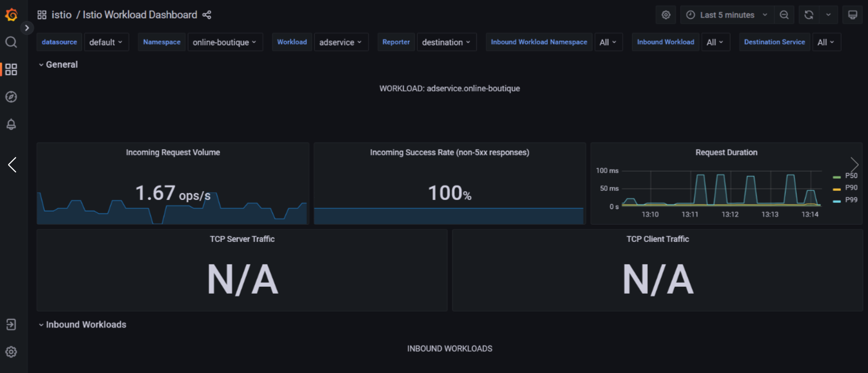The height and width of the screenshot is (373, 868).
Task: Click the N/A value in TCP Server Traffic
Action: [242, 280]
